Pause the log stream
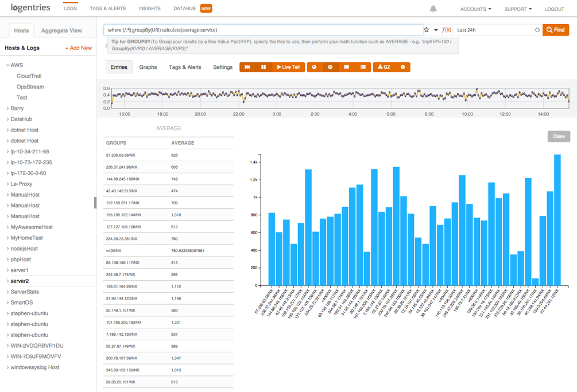This screenshot has height=392, width=577. coord(264,67)
